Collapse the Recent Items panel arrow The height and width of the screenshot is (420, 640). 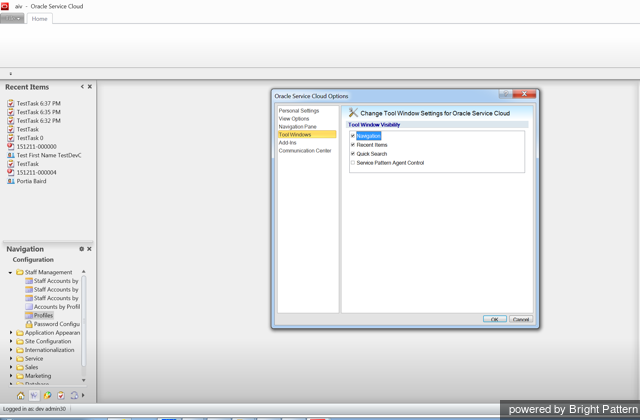[82, 87]
